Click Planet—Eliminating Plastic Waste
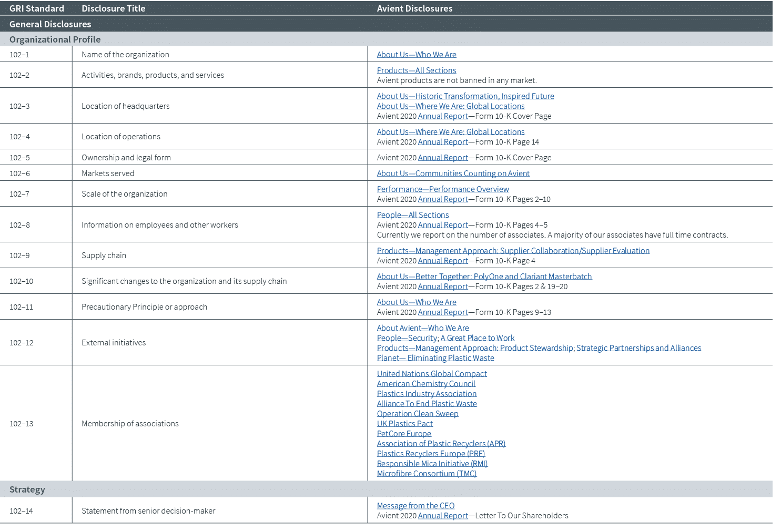Image resolution: width=781 pixels, height=532 pixels. click(x=435, y=357)
